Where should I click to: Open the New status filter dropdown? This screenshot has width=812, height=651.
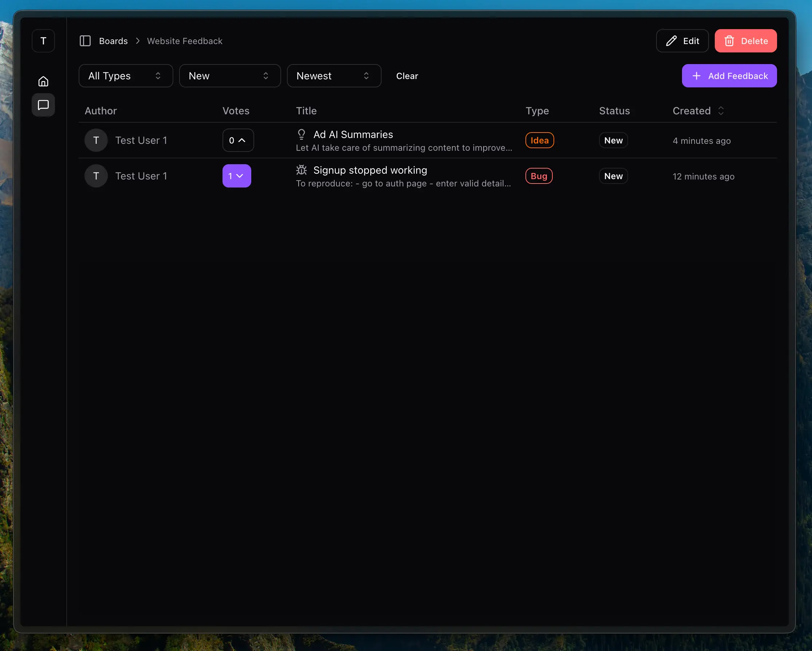coord(230,76)
